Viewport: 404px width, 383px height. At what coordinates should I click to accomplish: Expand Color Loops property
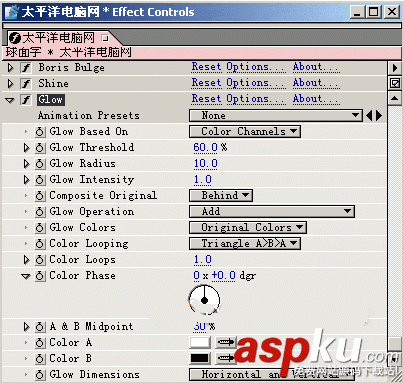[x=26, y=260]
